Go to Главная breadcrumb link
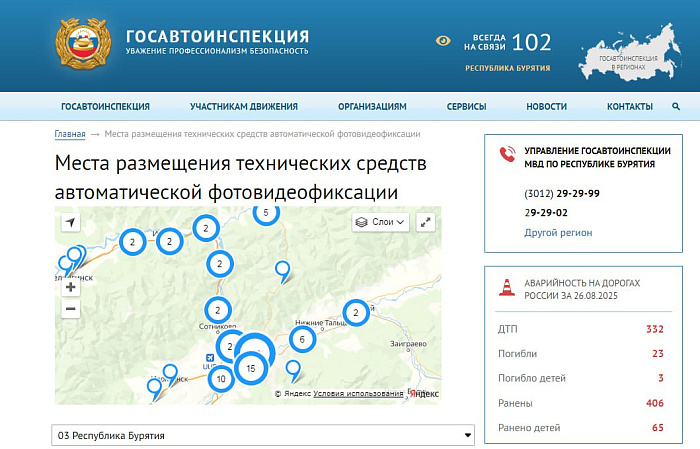This screenshot has height=449, width=700. 70,134
